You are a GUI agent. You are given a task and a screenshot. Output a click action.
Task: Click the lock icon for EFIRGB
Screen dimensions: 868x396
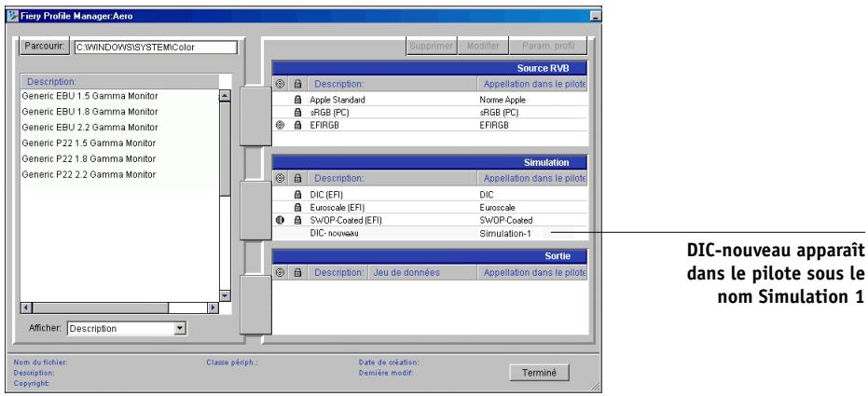(297, 125)
